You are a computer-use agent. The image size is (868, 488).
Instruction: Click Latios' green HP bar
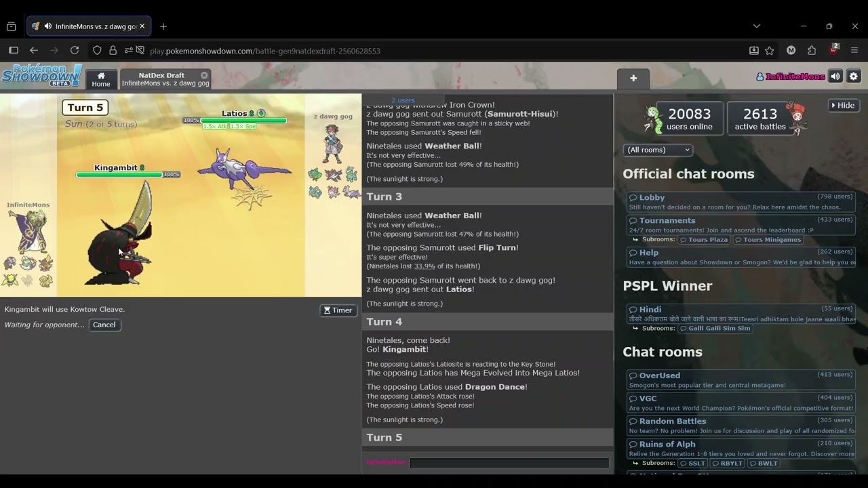tap(243, 121)
